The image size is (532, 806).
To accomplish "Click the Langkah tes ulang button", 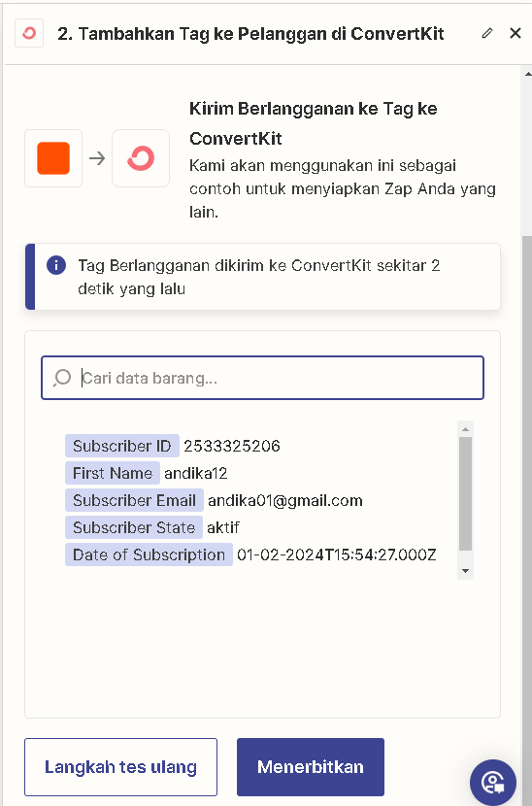I will pos(120,767).
